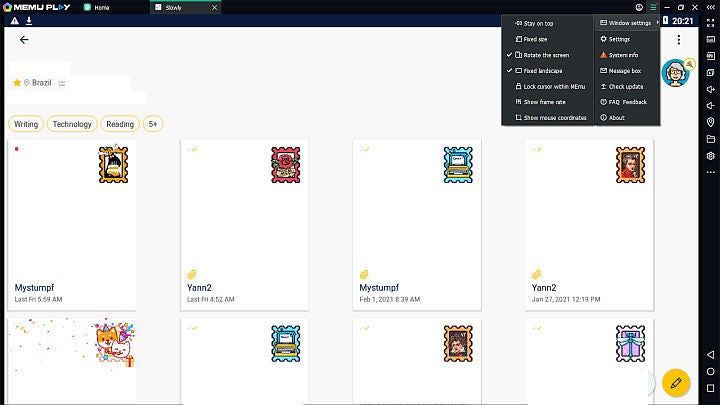This screenshot has width=720, height=405.
Task: Show more sidebar tools with three dots
Action: tap(711, 172)
